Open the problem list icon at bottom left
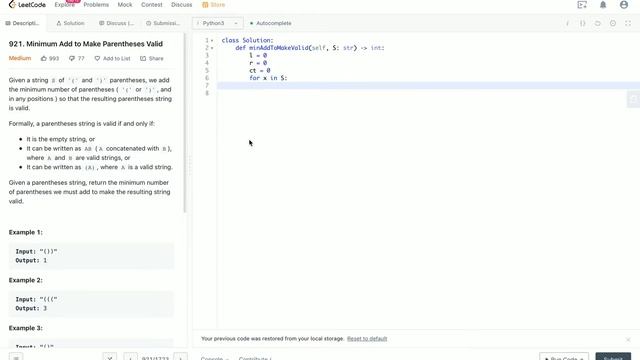Screen dimensions: 640x360 (x=16, y=358)
